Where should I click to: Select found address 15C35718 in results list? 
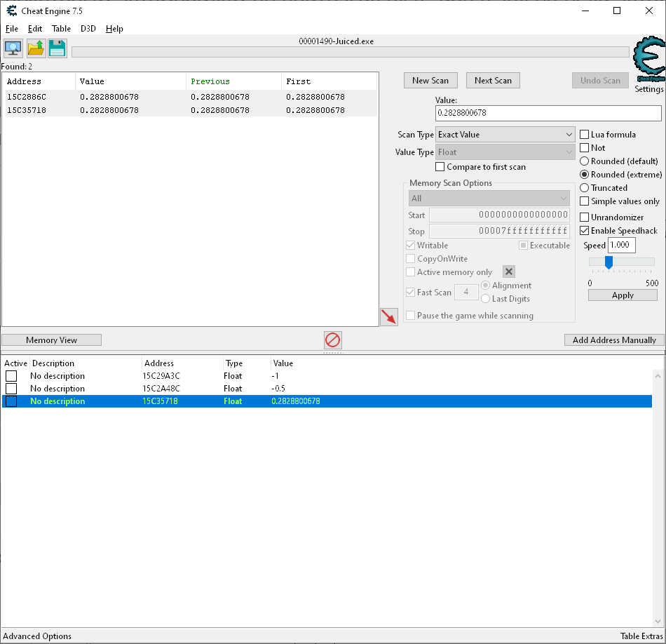[190, 110]
